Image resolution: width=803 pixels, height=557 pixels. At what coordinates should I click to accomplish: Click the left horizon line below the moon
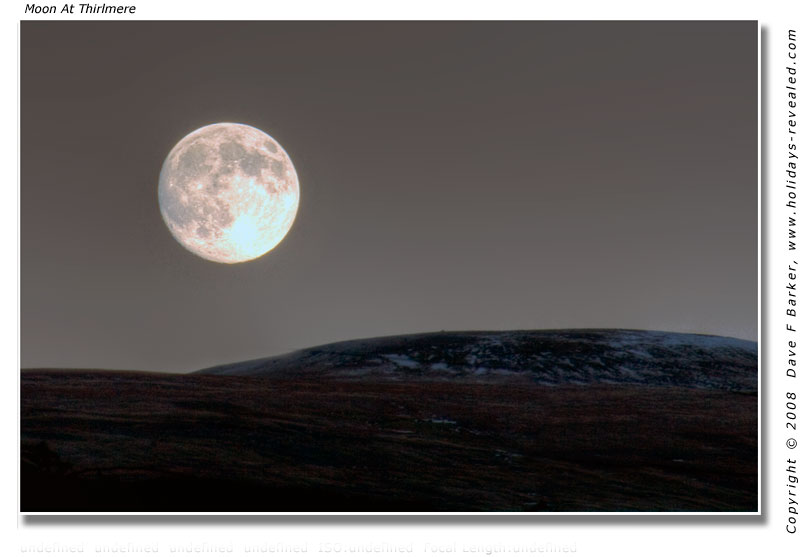100,369
